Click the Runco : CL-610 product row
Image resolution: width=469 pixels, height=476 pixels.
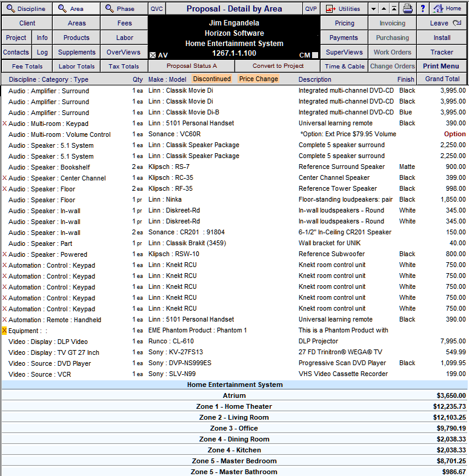[234, 341]
